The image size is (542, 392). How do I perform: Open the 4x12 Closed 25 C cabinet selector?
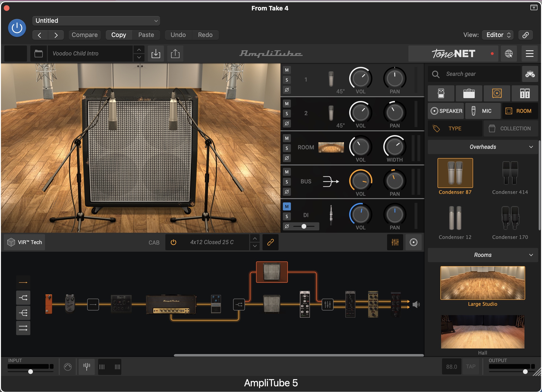pyautogui.click(x=212, y=242)
